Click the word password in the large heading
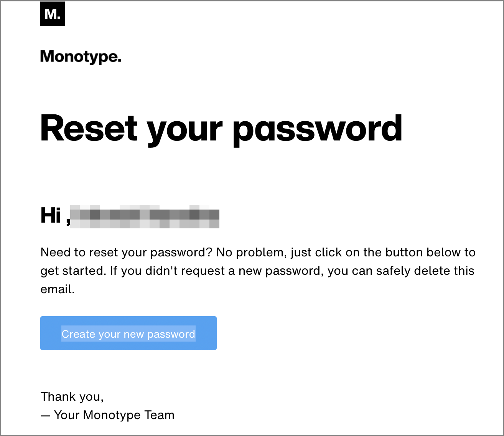 pyautogui.click(x=318, y=129)
